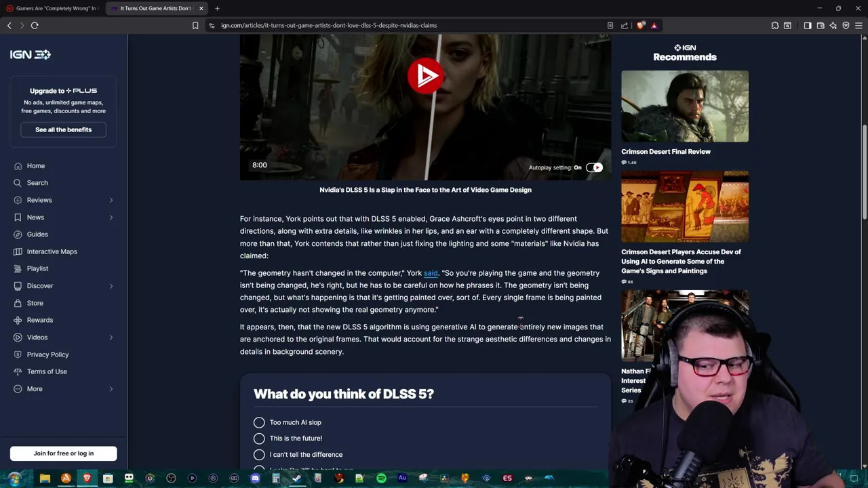The image size is (868, 488).
Task: Expand the More submenu arrow
Action: click(x=111, y=389)
